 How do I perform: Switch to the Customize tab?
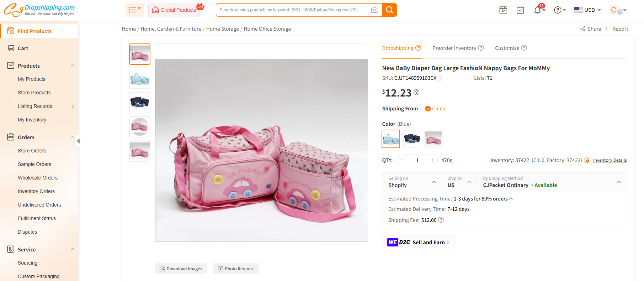click(x=507, y=48)
